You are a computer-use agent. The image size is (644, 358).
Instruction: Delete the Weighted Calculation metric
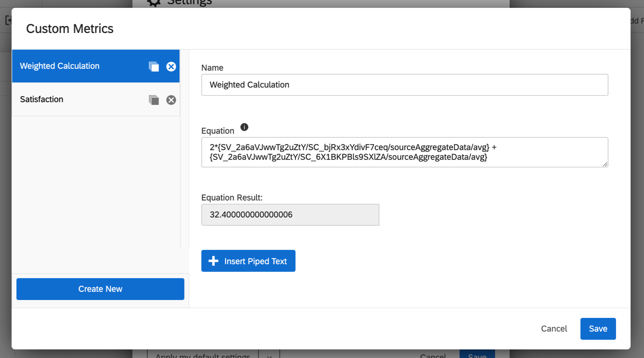click(x=171, y=66)
